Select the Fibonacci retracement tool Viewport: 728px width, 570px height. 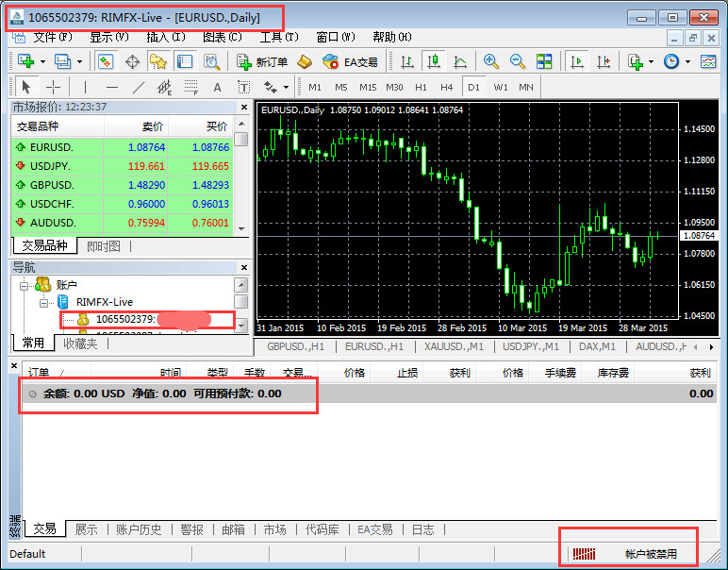pos(190,87)
